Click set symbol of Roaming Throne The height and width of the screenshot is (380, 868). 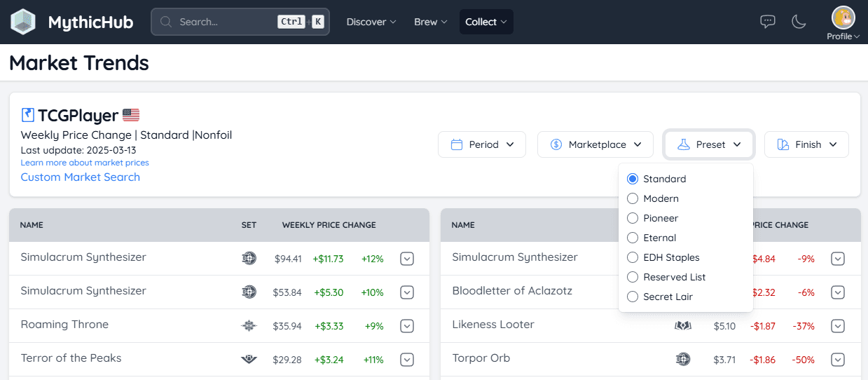point(249,326)
